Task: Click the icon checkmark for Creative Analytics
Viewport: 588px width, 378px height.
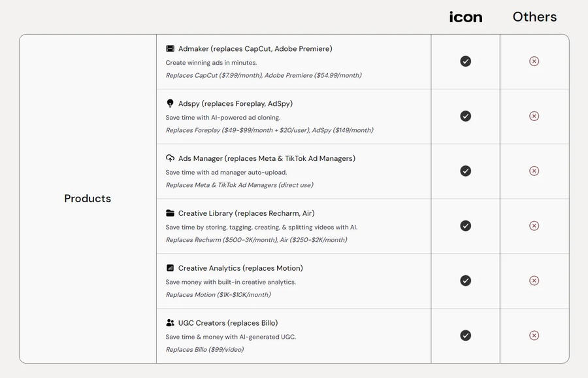Action: click(x=465, y=281)
